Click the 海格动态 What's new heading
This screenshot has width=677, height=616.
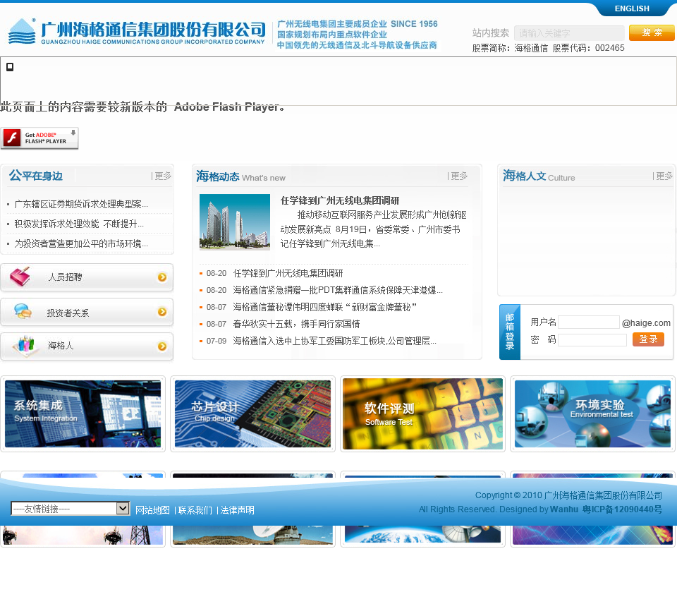coord(241,176)
